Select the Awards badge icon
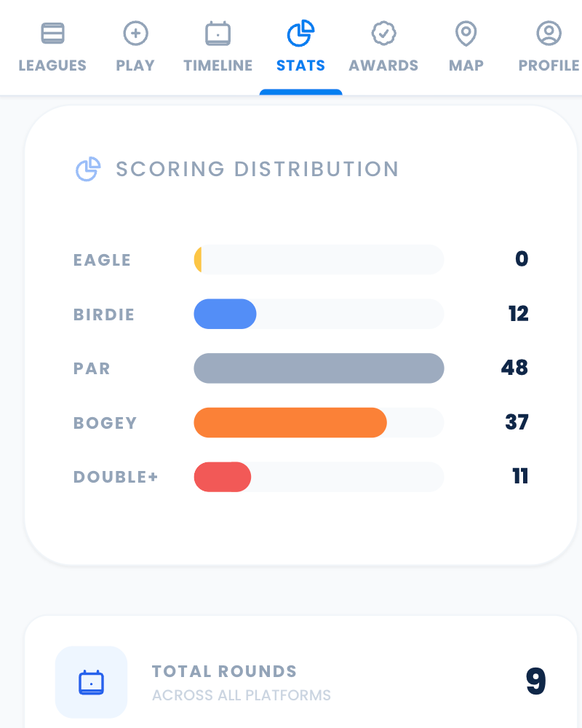582x728 pixels. coord(383,33)
